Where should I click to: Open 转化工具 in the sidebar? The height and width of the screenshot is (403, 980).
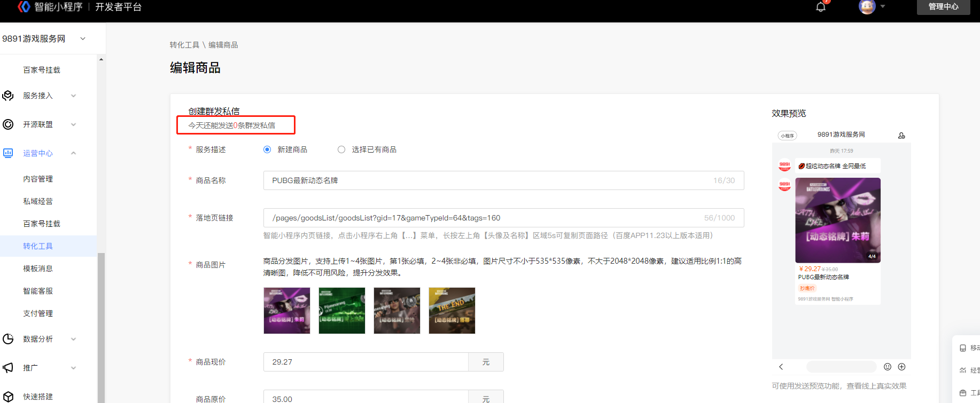pos(38,246)
